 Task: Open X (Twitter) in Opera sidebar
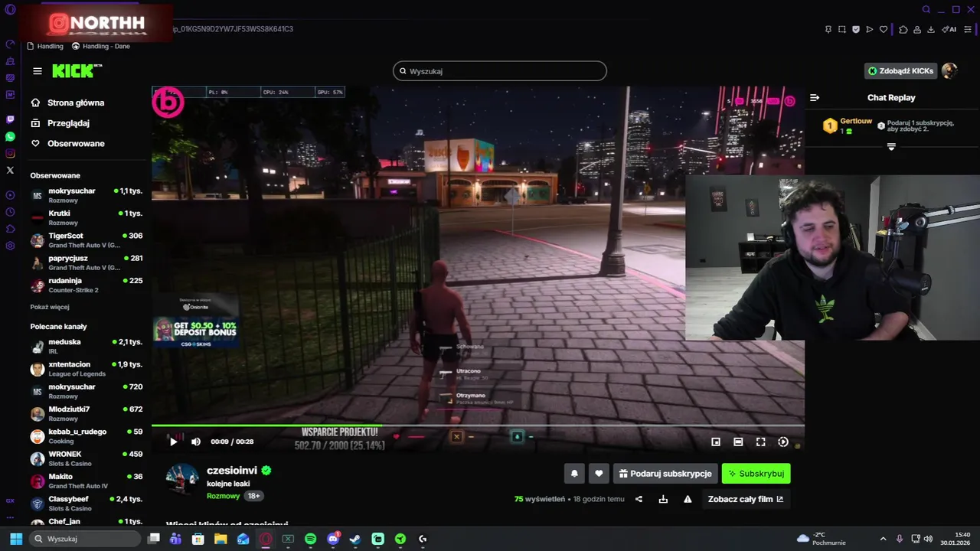click(x=10, y=170)
